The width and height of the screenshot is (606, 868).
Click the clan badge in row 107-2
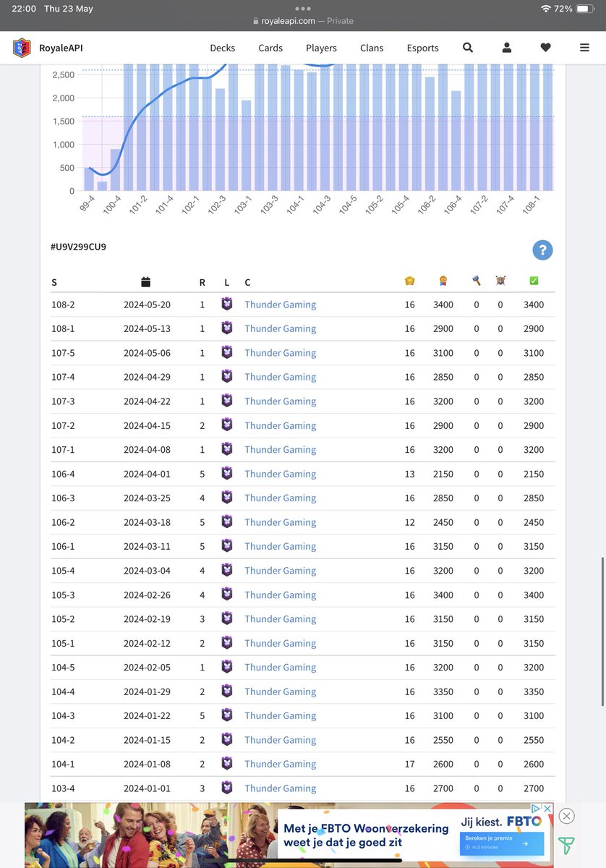tap(226, 425)
